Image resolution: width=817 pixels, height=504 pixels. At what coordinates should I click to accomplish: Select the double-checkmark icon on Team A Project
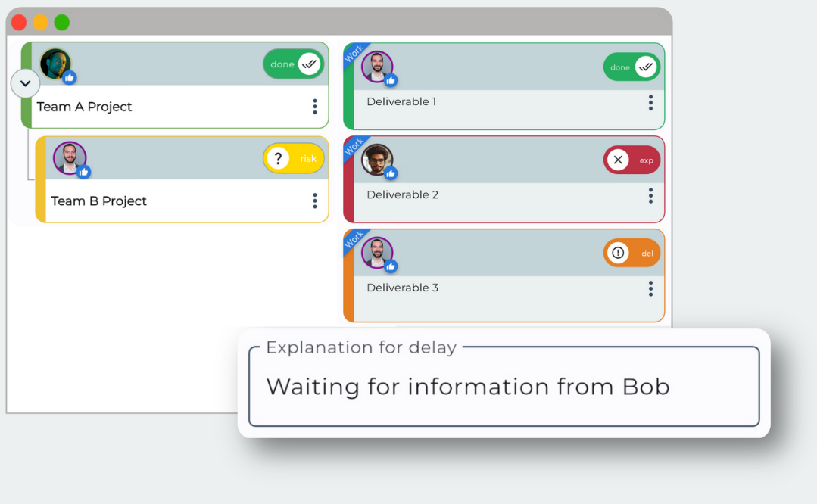[310, 64]
